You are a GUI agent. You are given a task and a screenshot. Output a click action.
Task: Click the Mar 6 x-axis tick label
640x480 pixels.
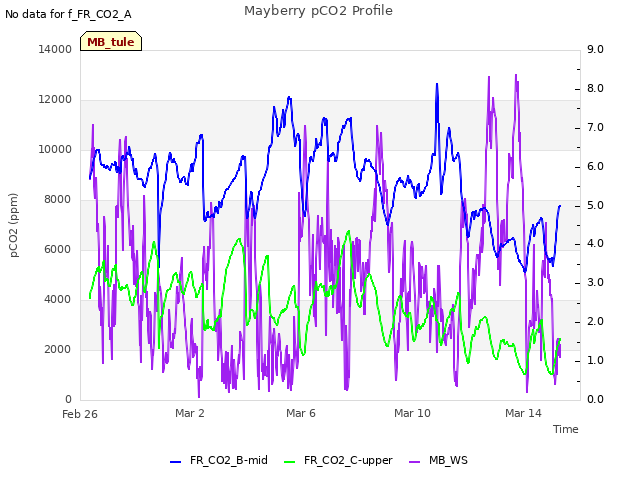pyautogui.click(x=301, y=413)
